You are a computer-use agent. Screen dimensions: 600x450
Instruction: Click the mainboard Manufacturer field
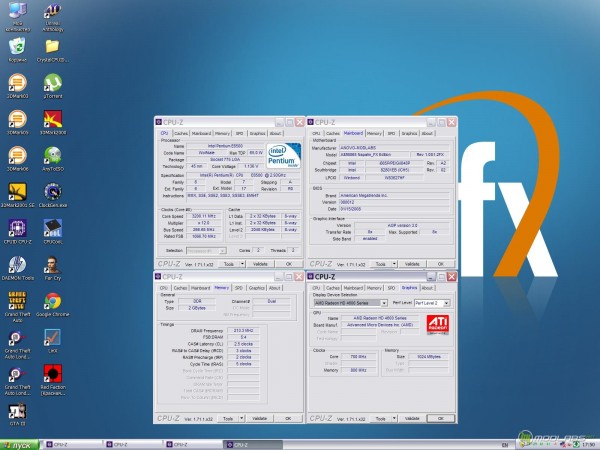(394, 147)
